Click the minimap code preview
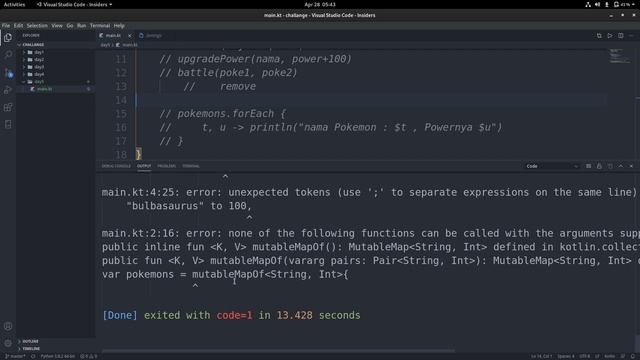Image resolution: width=640 pixels, height=360 pixels. pyautogui.click(x=620, y=56)
